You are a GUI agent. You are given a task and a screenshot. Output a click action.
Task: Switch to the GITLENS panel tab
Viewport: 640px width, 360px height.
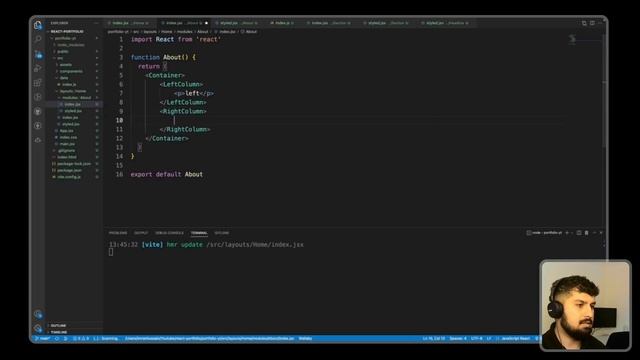point(222,233)
